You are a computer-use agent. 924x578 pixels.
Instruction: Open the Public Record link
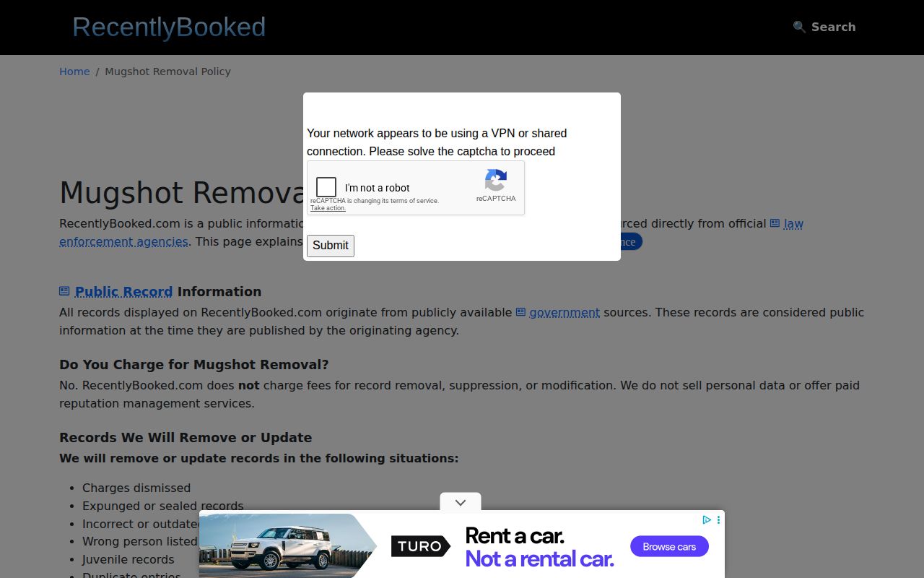tap(123, 292)
